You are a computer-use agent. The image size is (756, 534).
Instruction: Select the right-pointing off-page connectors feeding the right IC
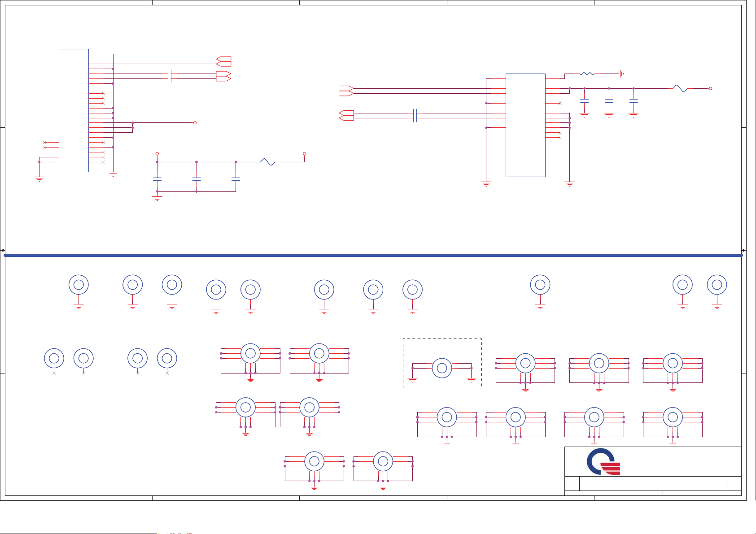[346, 91]
